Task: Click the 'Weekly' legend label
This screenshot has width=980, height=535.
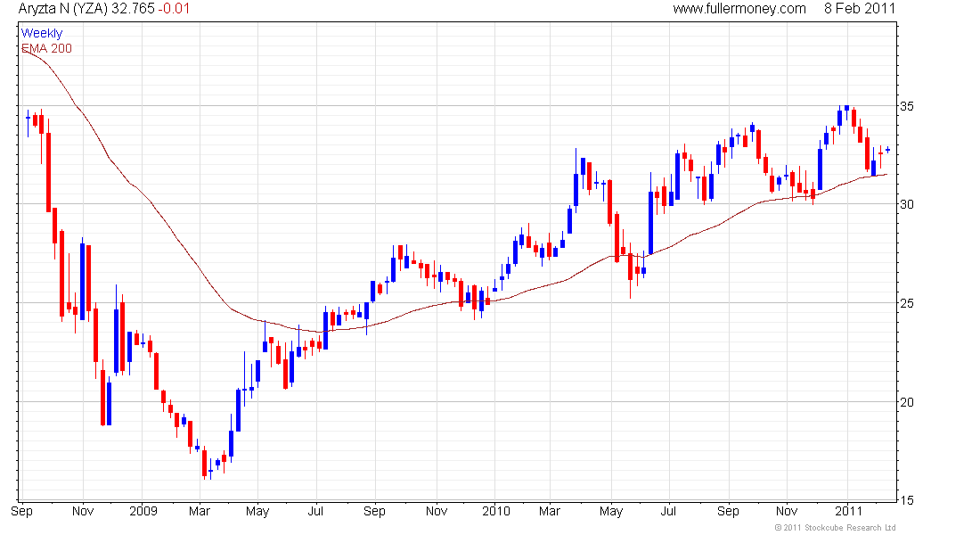Action: [x=42, y=33]
